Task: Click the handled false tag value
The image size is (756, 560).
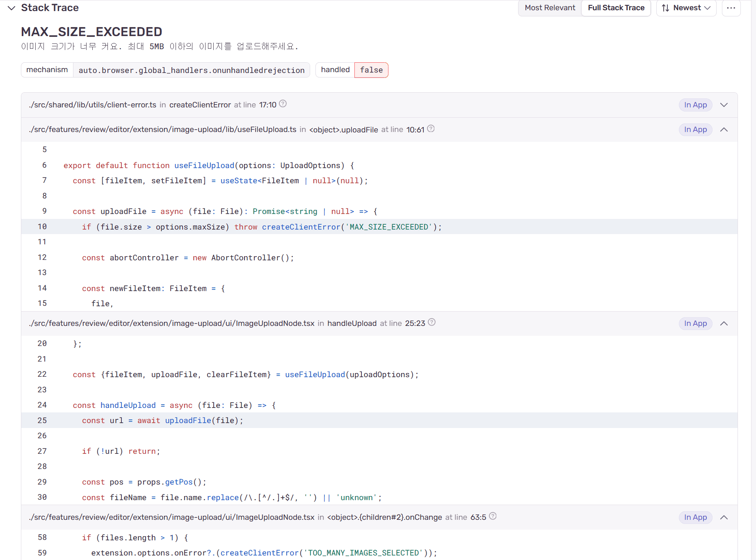Action: coord(371,70)
